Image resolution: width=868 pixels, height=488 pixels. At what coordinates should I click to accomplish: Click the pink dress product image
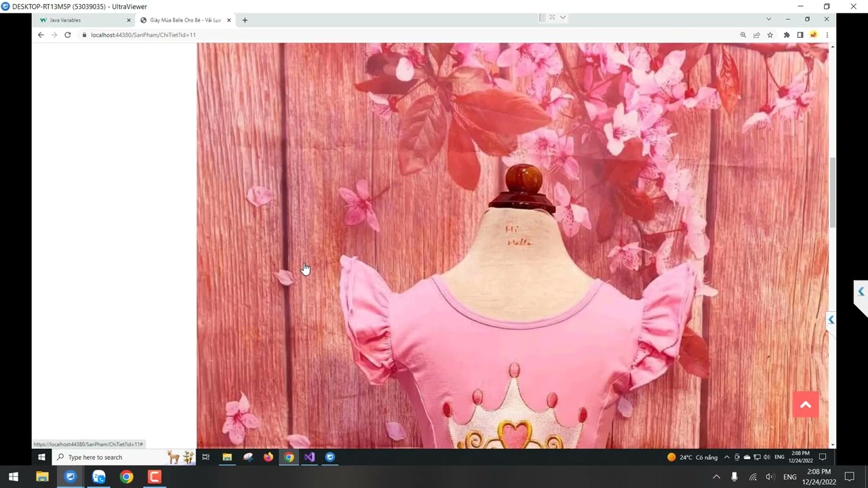[513, 245]
